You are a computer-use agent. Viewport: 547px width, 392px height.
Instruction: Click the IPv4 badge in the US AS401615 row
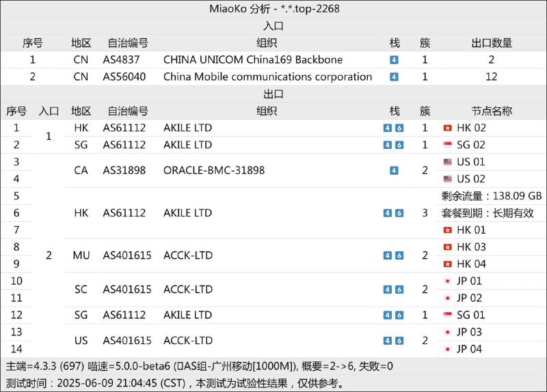coord(388,340)
